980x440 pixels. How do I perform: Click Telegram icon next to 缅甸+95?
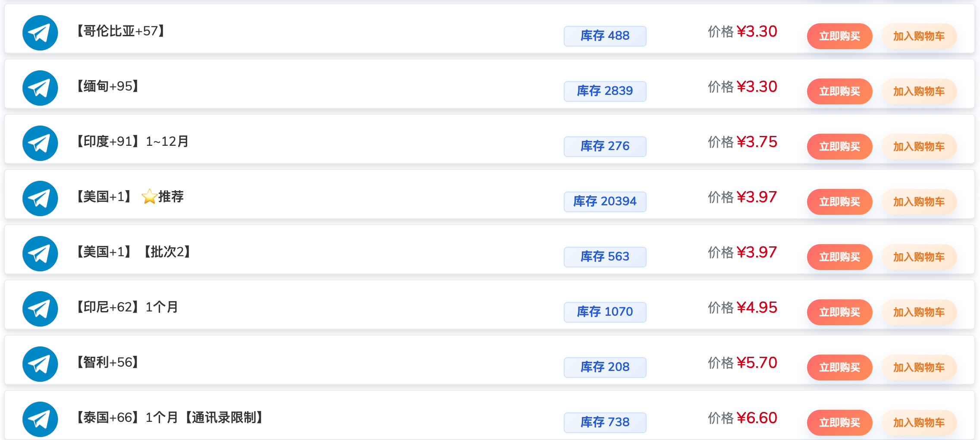tap(40, 88)
